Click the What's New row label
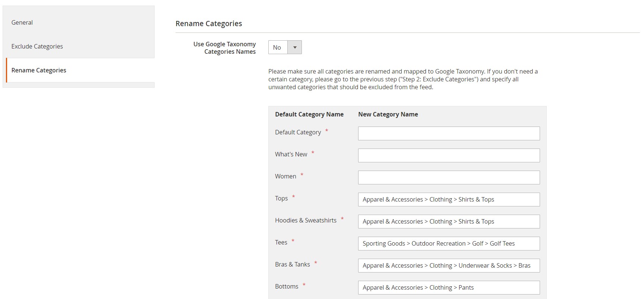The image size is (644, 299). point(291,154)
